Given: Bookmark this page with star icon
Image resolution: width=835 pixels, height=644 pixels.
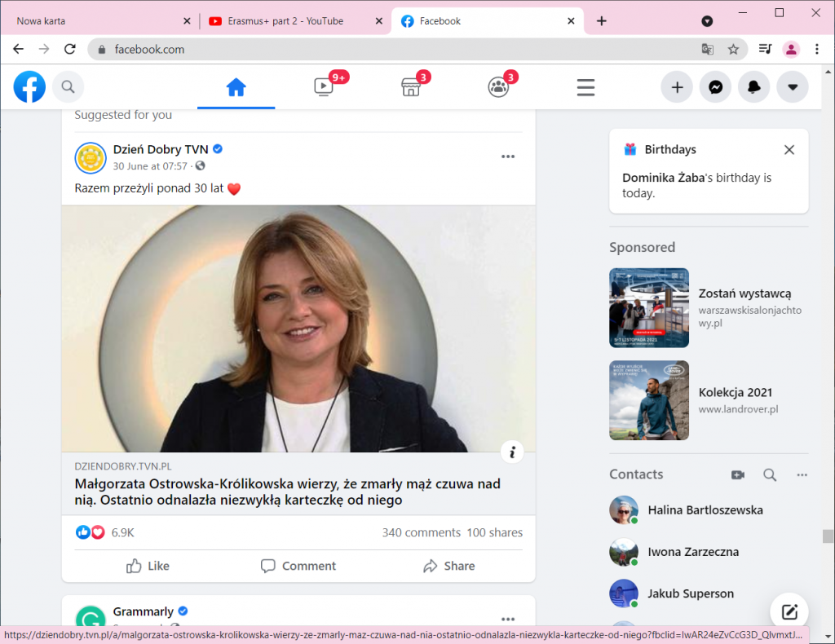Looking at the screenshot, I should tap(733, 49).
